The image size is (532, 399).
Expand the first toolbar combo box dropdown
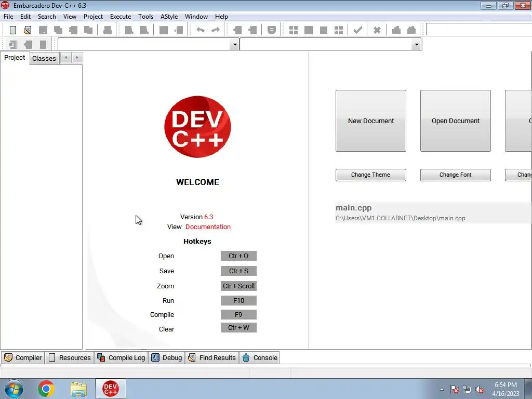(234, 45)
